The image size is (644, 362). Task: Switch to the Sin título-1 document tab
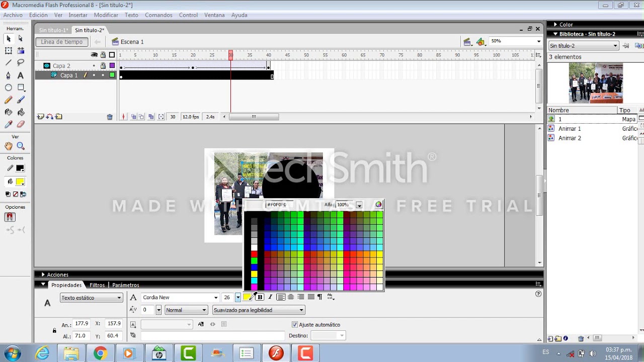[x=53, y=30]
